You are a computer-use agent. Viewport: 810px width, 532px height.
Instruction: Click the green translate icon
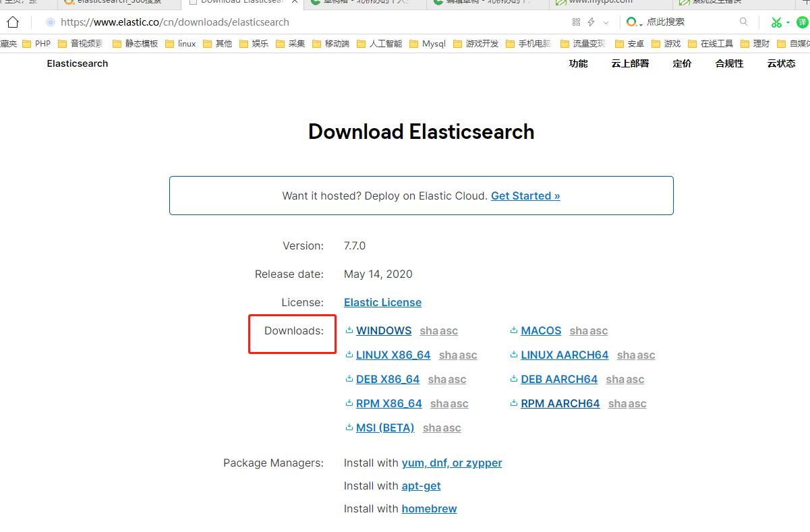(x=802, y=22)
